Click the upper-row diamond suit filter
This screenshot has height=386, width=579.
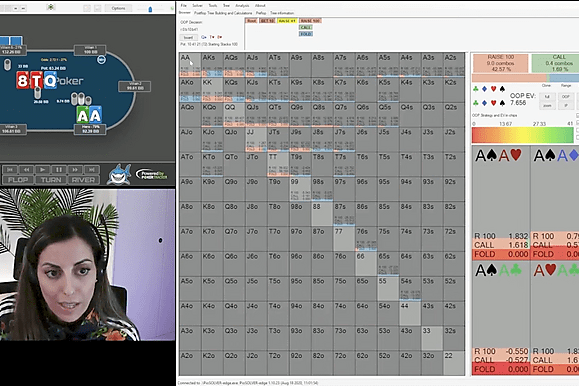coord(484,89)
